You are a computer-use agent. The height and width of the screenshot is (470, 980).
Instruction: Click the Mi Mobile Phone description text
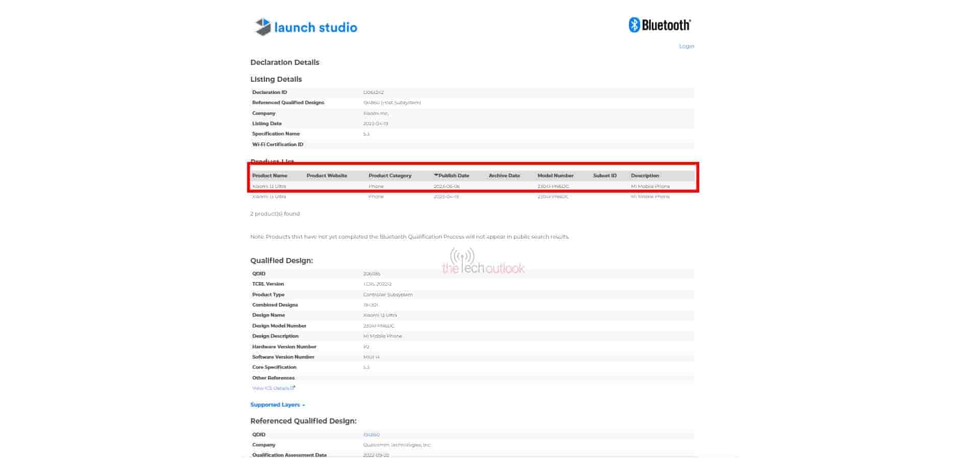(649, 186)
